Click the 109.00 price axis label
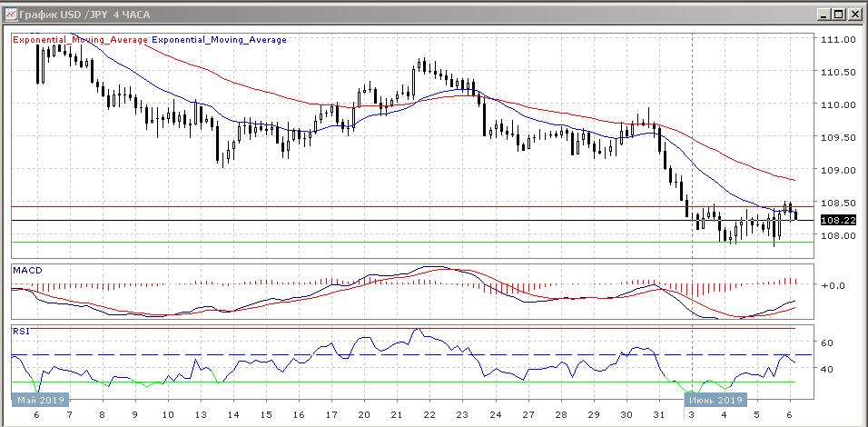Image resolution: width=868 pixels, height=427 pixels. point(837,170)
